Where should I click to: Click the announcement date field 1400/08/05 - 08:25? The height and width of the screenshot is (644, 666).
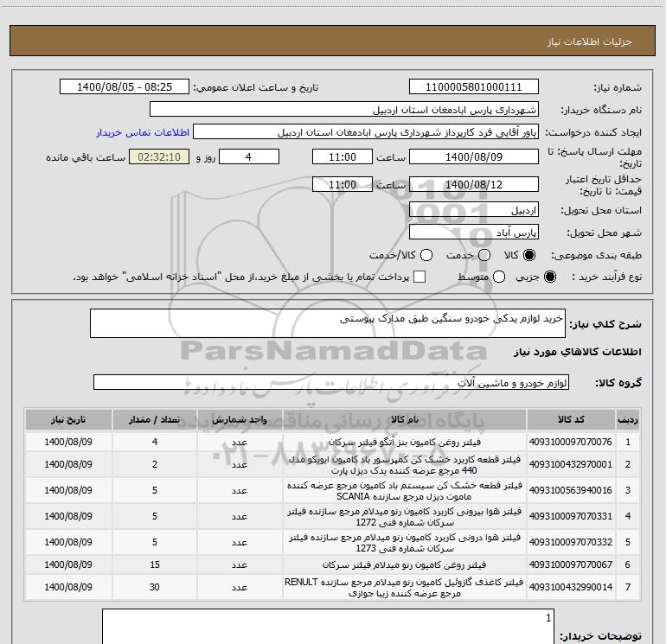125,87
